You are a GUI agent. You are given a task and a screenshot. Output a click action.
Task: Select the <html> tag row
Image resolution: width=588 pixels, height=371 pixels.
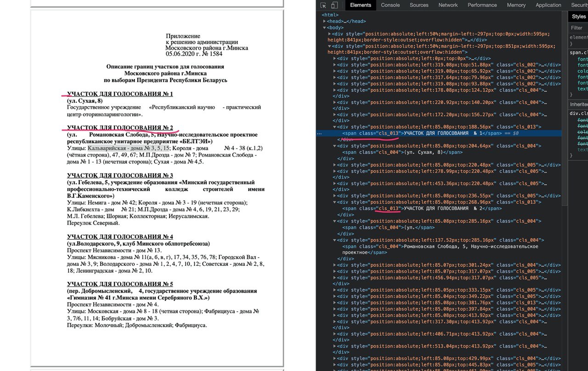[330, 15]
